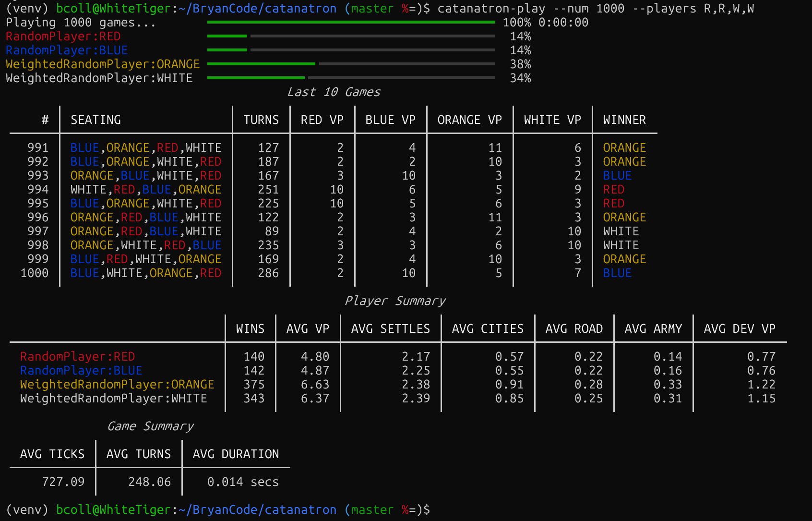Click the wins value 375 for ORANGE
The height and width of the screenshot is (521, 812).
(254, 385)
